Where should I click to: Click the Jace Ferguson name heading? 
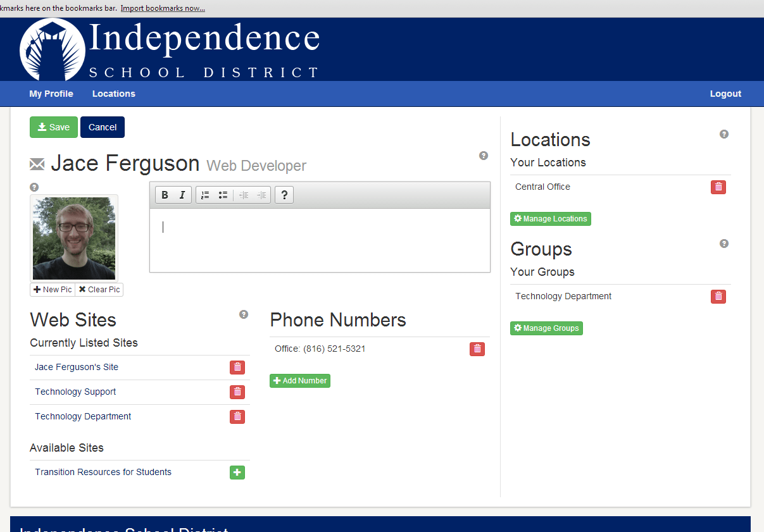pyautogui.click(x=125, y=163)
